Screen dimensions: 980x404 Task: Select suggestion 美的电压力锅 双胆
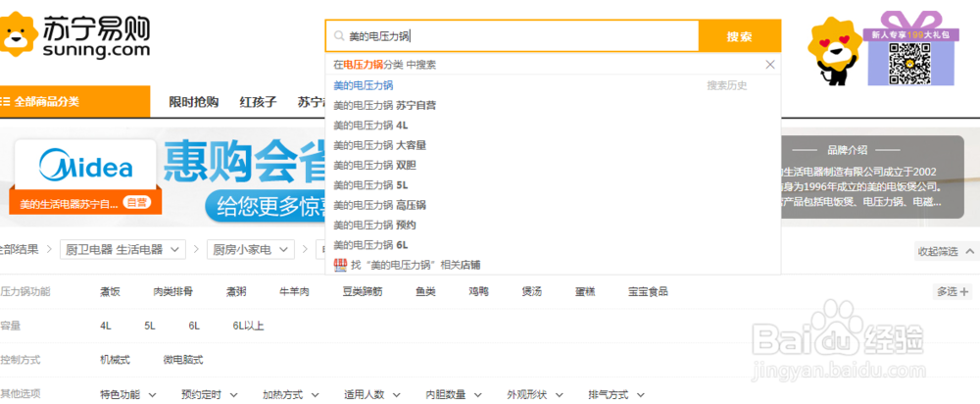pos(374,165)
